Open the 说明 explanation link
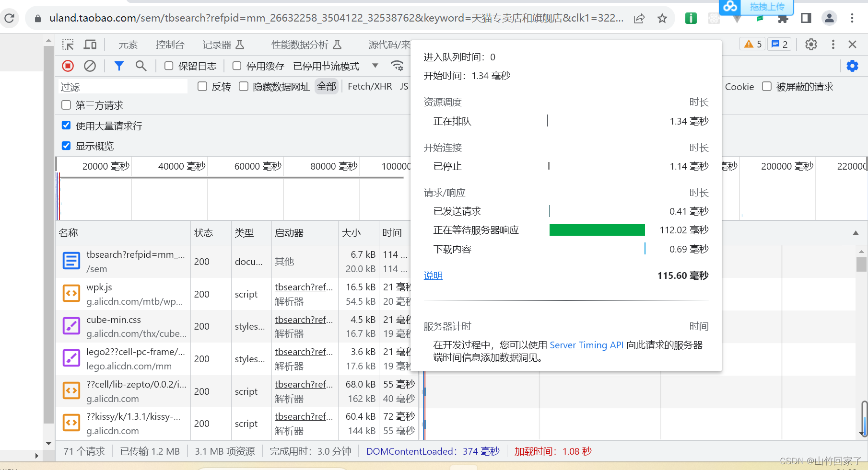Screen dimensions: 868x470 click(x=433, y=275)
